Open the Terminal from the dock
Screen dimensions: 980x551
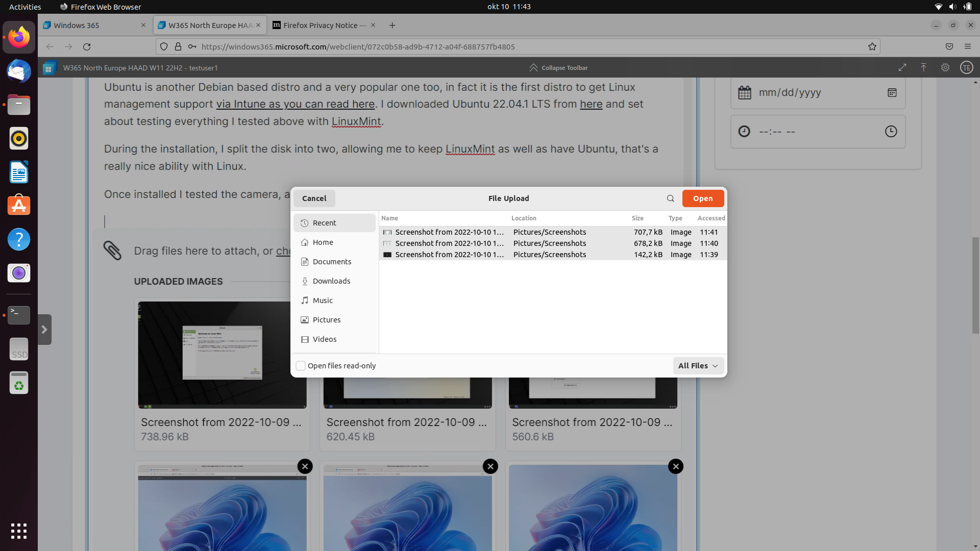pyautogui.click(x=19, y=315)
